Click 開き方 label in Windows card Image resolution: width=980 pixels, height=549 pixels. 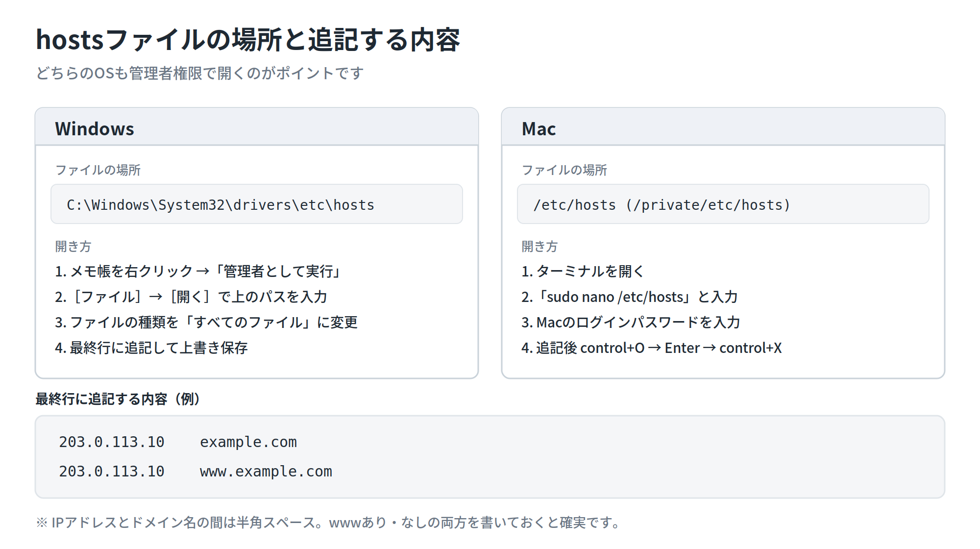tap(73, 246)
